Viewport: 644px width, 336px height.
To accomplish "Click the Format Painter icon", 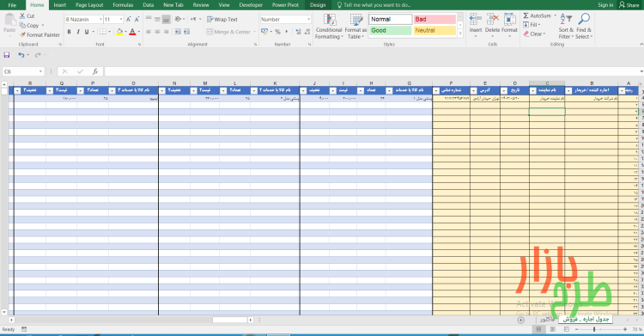I will pyautogui.click(x=23, y=35).
